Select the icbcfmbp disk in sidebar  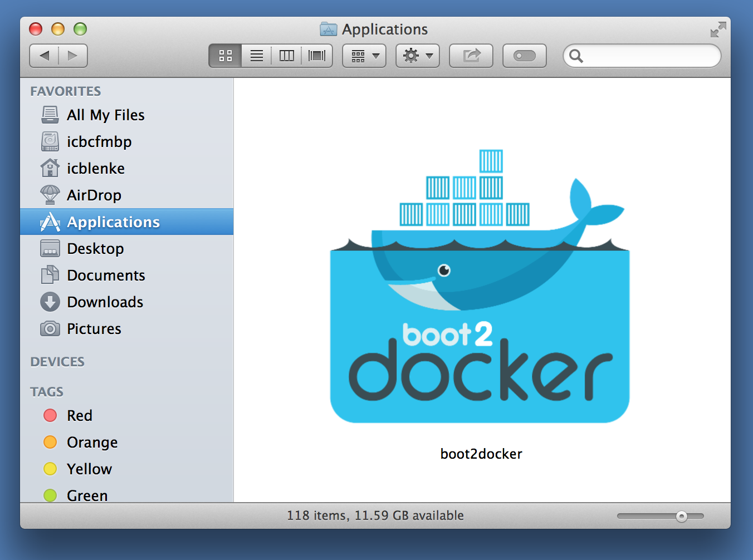pyautogui.click(x=126, y=141)
